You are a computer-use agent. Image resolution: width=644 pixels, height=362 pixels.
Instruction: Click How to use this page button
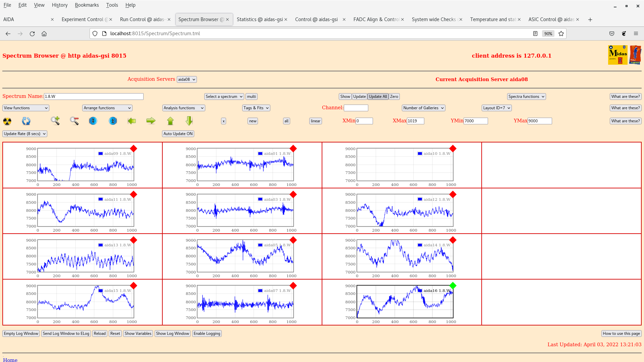[621, 334]
